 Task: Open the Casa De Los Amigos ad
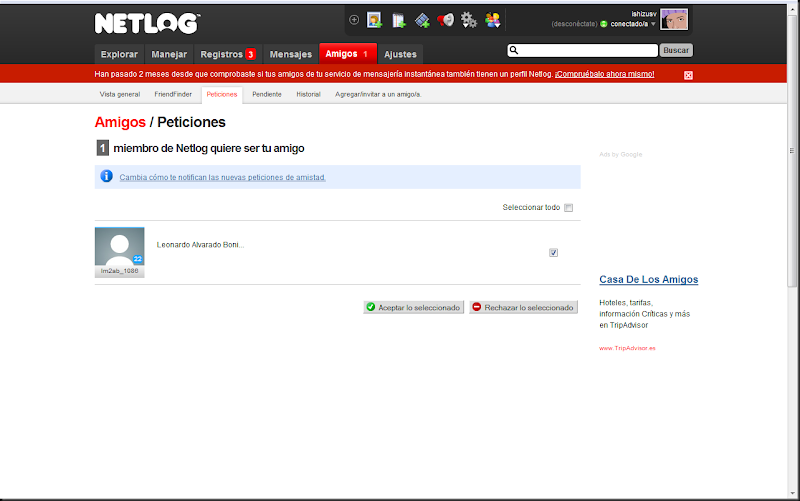[x=648, y=280]
